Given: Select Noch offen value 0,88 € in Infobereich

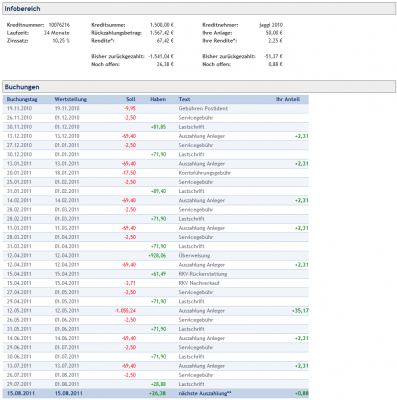Looking at the screenshot, I should pos(275,64).
